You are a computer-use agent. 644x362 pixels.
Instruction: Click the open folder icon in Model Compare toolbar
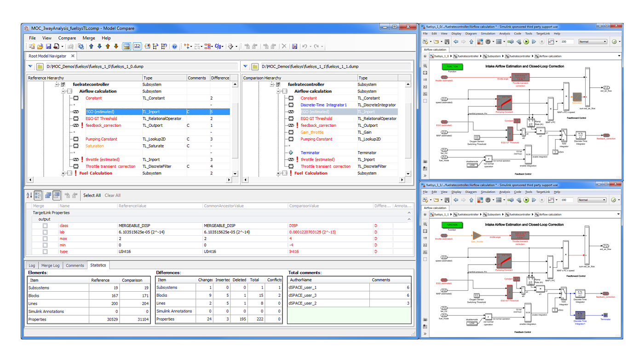point(40,46)
